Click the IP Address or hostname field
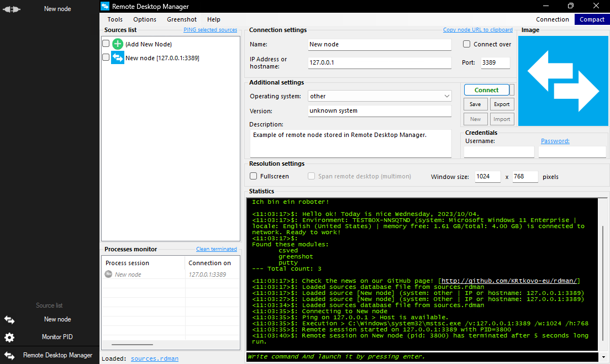The image size is (610, 364). point(380,62)
